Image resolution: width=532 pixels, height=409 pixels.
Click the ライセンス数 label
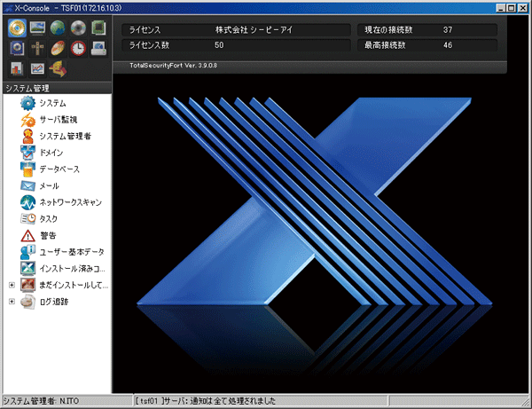coord(149,45)
